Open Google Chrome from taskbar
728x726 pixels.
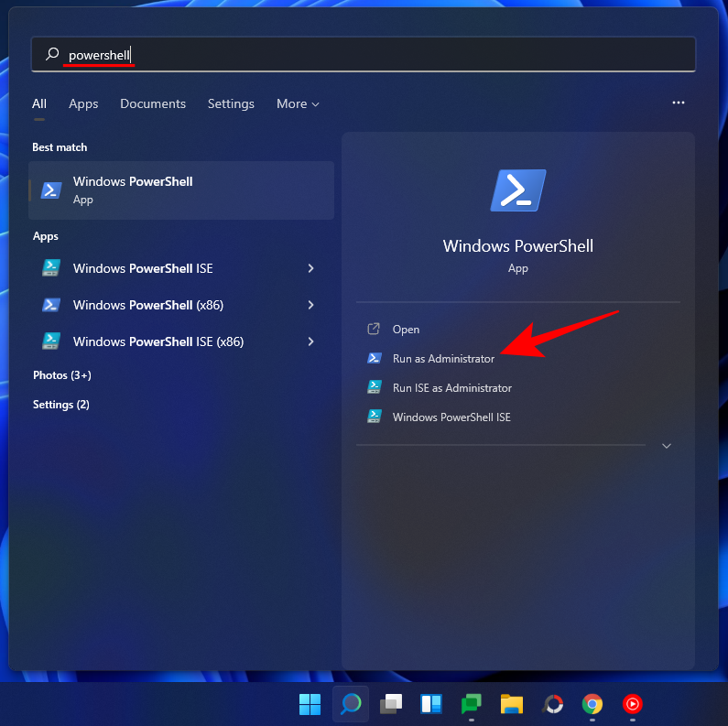[592, 704]
